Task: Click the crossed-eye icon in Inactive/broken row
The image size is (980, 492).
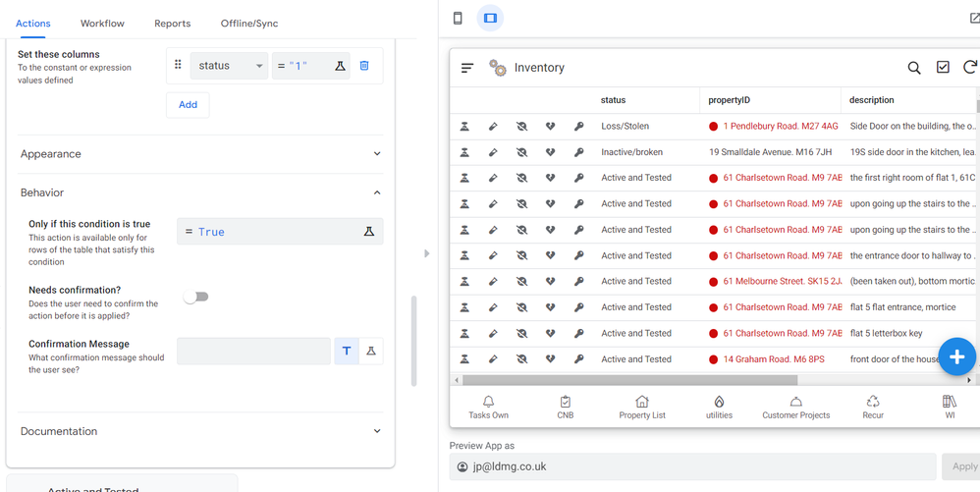Action: pyautogui.click(x=521, y=152)
